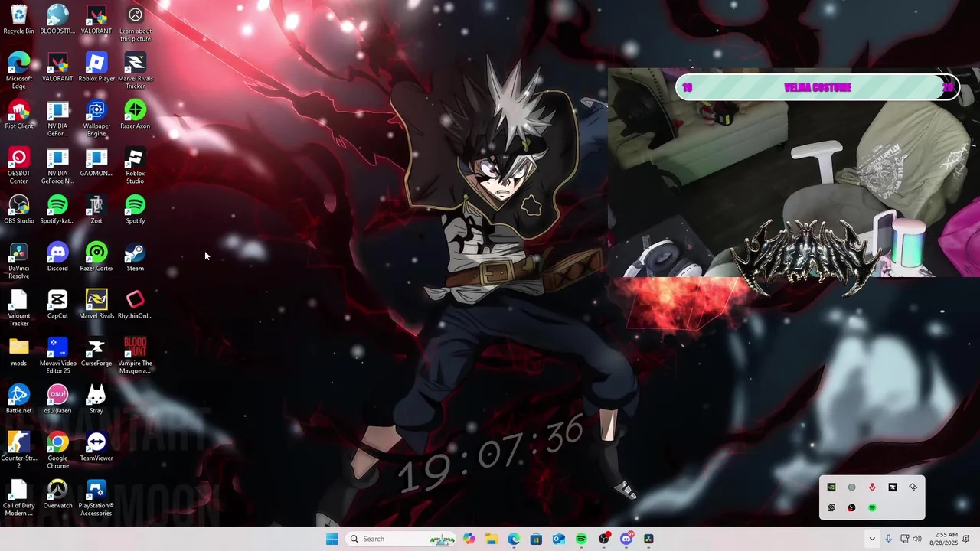Image resolution: width=980 pixels, height=551 pixels.
Task: Open 'Learn about this picture' icon
Action: (x=135, y=24)
